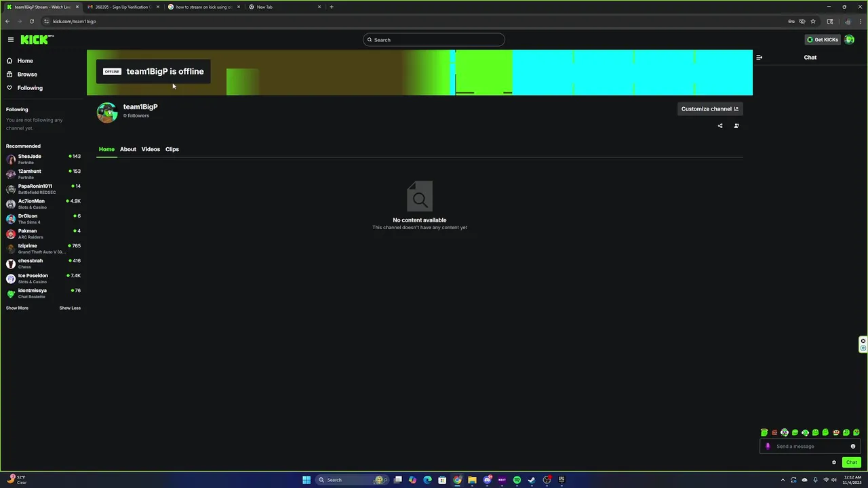Expand recommended list with Show More
Viewport: 868px width, 488px height.
click(x=17, y=308)
